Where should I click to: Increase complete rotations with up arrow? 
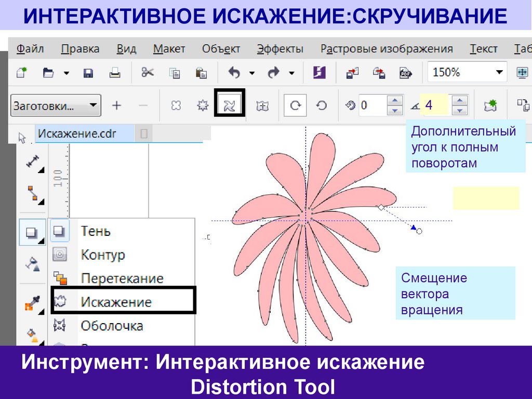[x=395, y=101]
